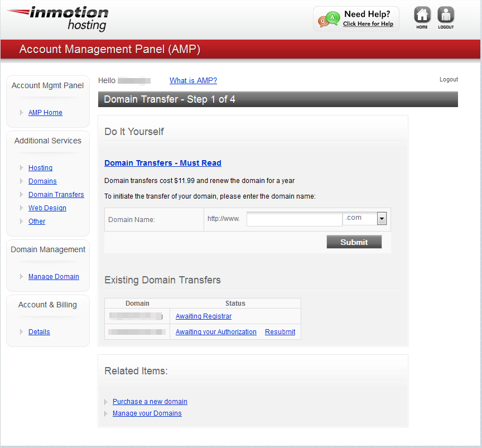Click the Click Here for Help link
Viewport: 482px width, 448px height.
point(368,23)
